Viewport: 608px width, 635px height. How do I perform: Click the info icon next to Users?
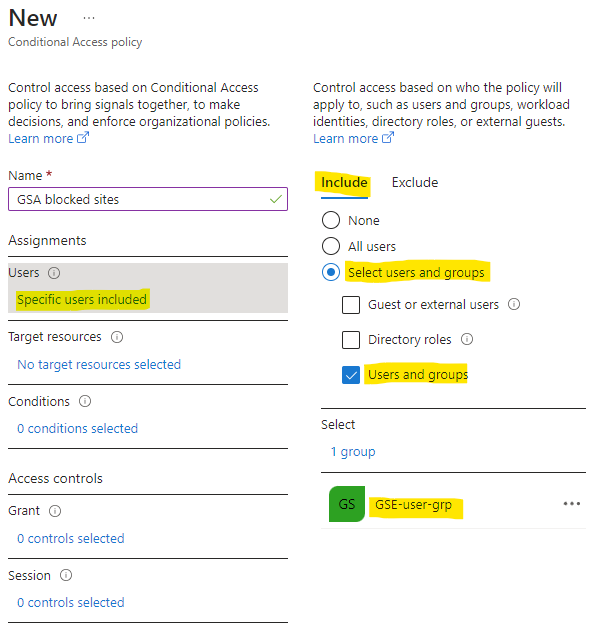54,273
